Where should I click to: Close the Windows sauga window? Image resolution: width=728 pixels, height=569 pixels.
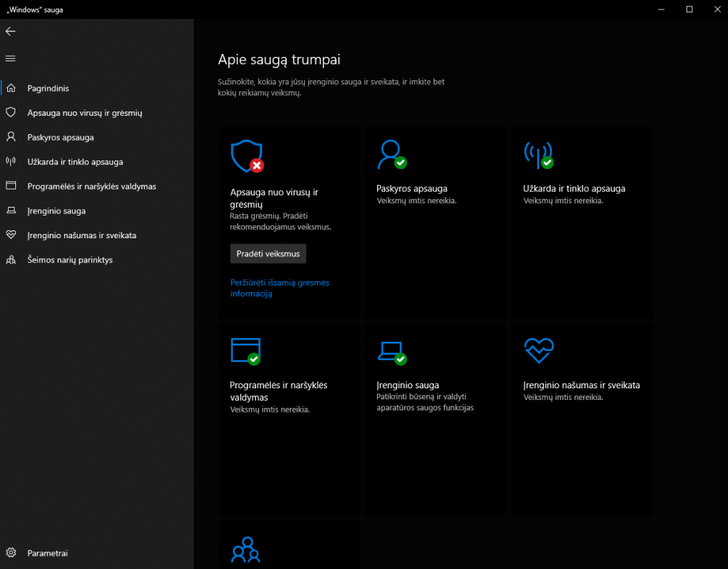[x=717, y=9]
